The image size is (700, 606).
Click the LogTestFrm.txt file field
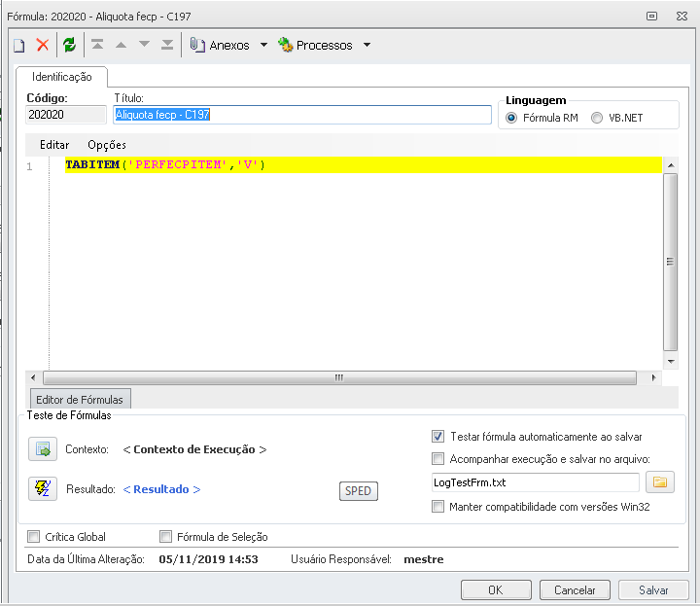pos(536,482)
